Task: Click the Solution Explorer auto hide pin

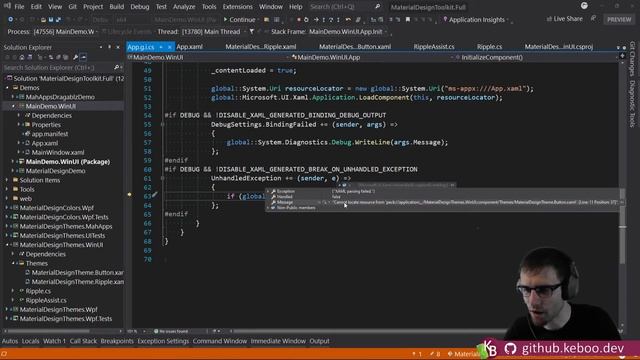Action: (x=109, y=47)
